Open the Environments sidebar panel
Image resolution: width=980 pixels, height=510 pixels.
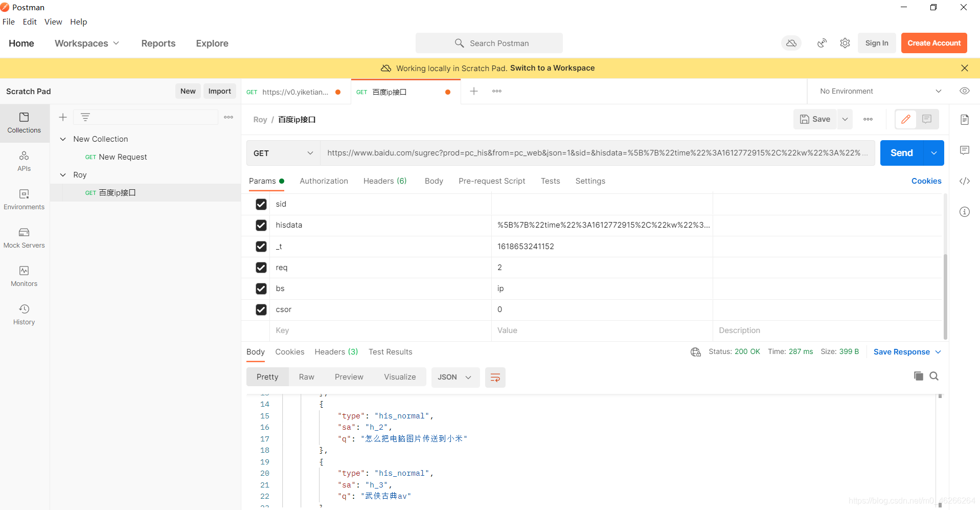24,200
